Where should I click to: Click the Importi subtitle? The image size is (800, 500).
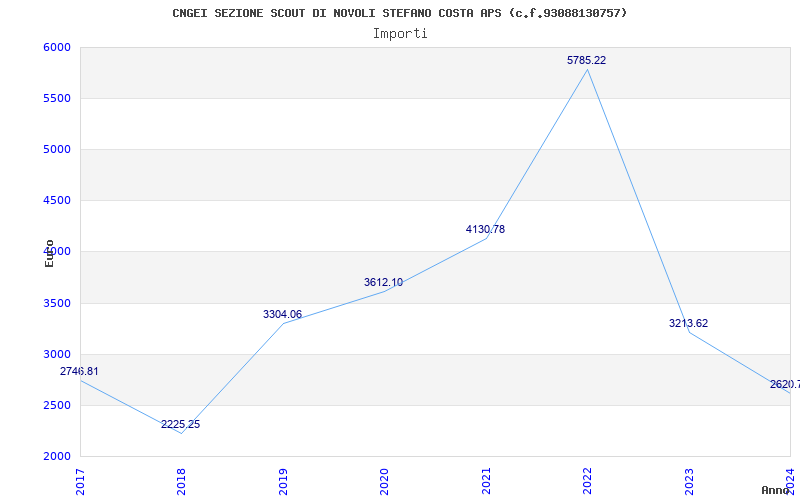[400, 34]
